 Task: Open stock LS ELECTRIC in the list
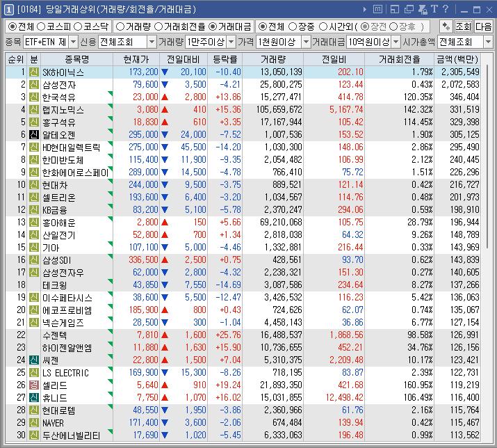(65, 372)
